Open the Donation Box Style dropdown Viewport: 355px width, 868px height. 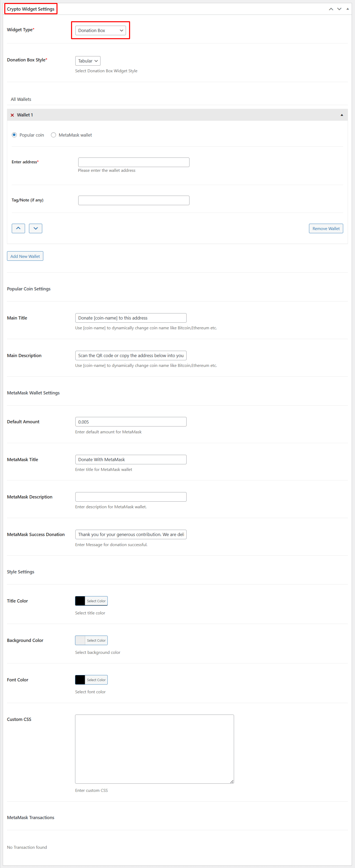[88, 61]
